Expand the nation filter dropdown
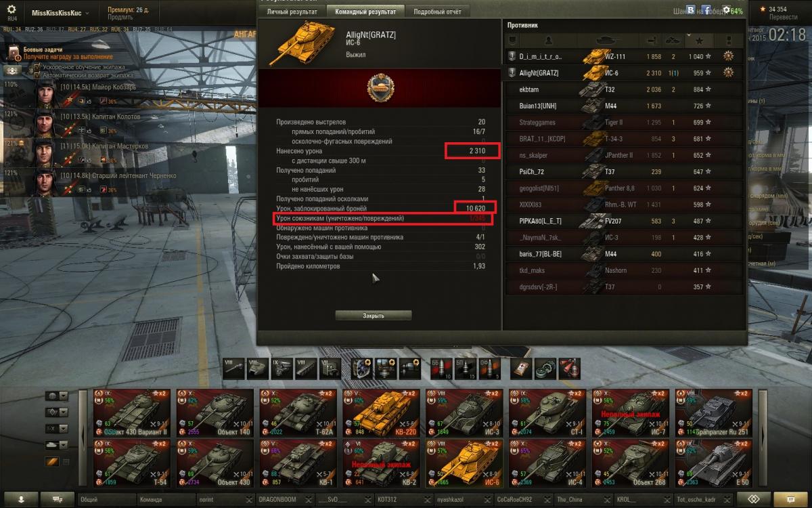This screenshot has height=508, width=812. 64,396
